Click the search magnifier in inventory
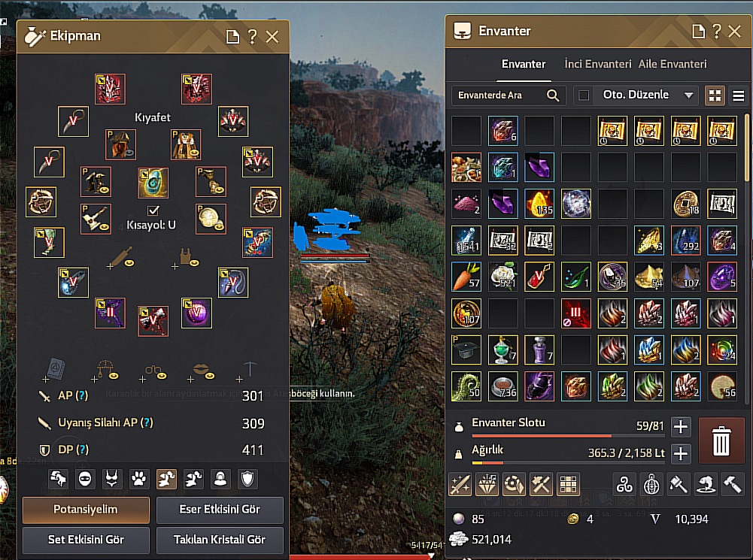The height and width of the screenshot is (560, 753). (553, 95)
